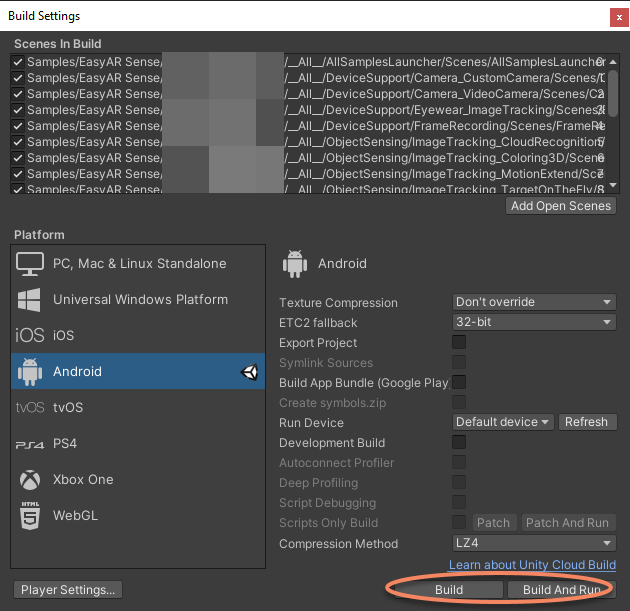Choose the Universal Windows Platform icon
This screenshot has width=630, height=611.
tap(30, 300)
